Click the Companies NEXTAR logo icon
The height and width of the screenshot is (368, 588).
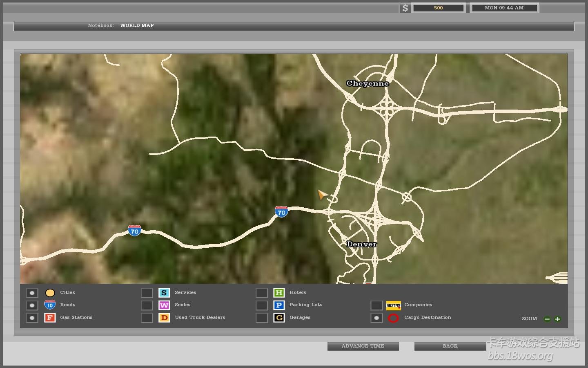tap(393, 305)
